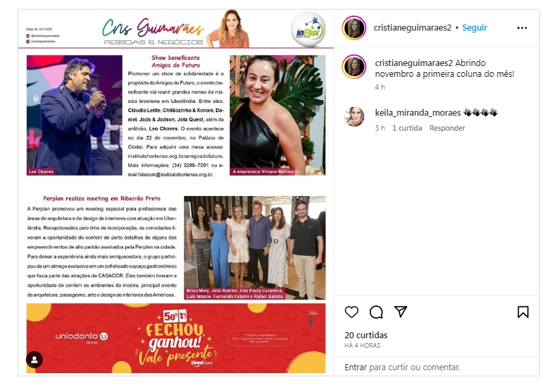Save the post with the bookmark icon
Screen dimensions: 559x392
[523, 312]
